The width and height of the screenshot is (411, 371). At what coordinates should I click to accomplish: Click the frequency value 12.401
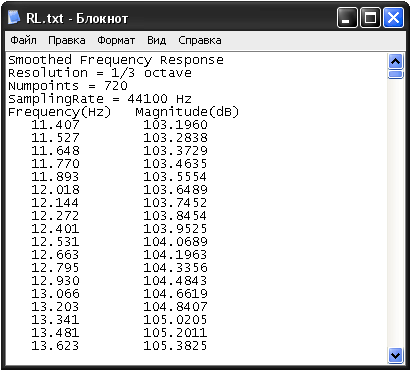[55, 229]
